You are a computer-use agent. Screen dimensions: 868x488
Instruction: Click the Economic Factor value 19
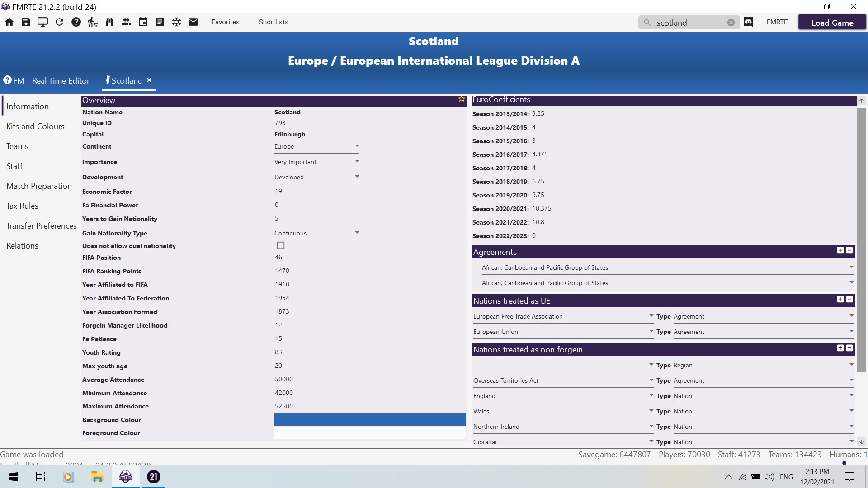[278, 191]
